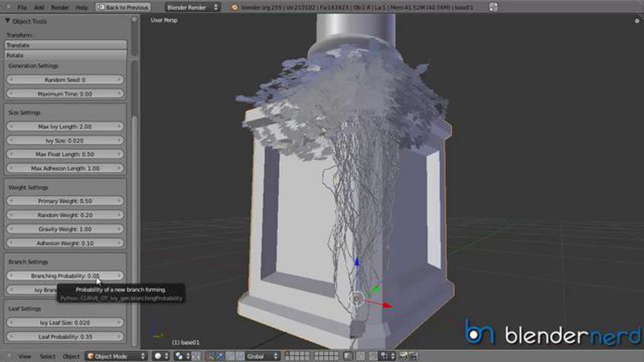Click the fullscreen toggle icon in header
Viewport: 644px width, 362px height.
click(493, 7)
